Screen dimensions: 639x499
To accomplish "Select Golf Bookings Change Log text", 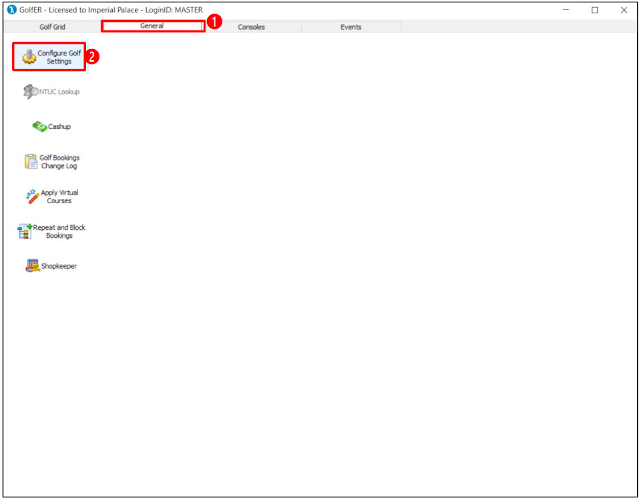I will pos(59,162).
